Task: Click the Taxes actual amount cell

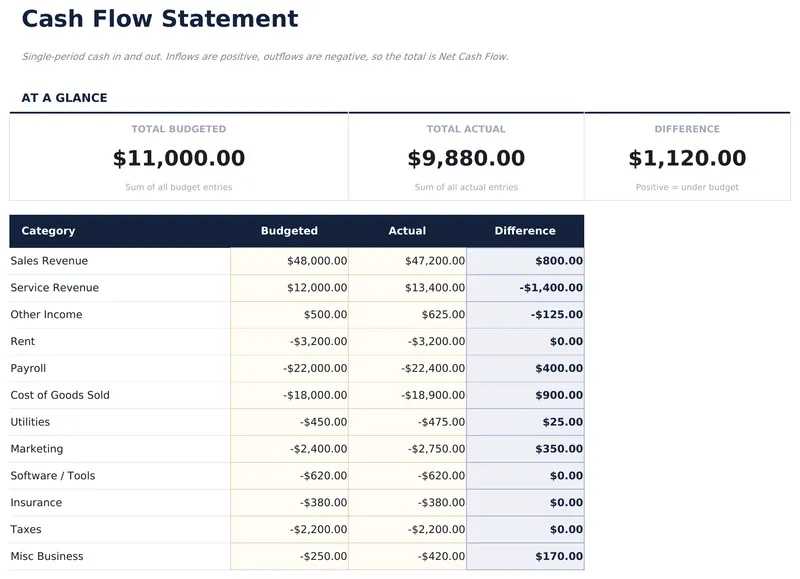Action: pos(408,530)
